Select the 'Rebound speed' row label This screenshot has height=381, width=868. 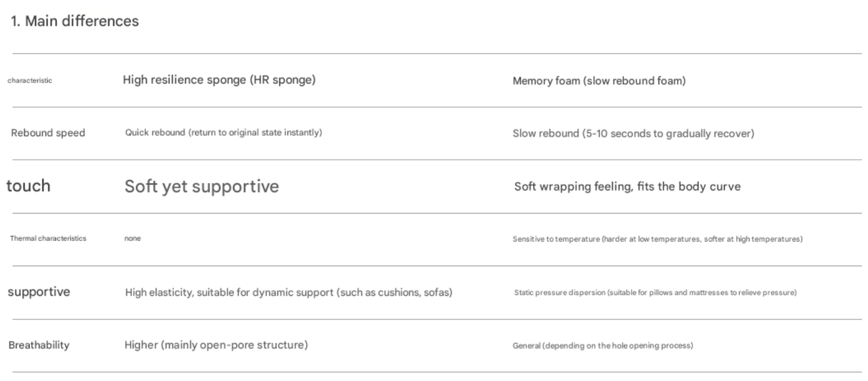click(48, 133)
